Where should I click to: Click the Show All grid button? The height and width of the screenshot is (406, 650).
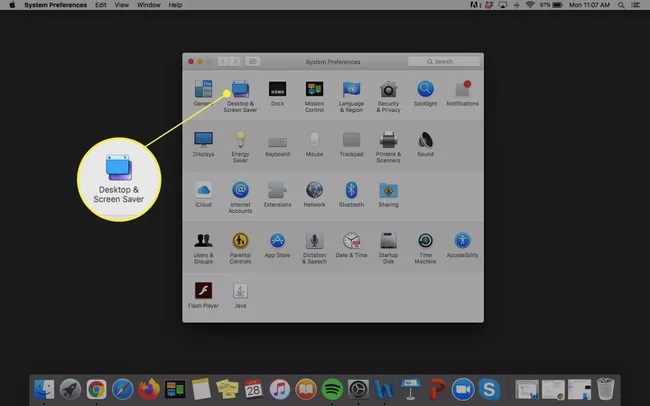tap(252, 61)
